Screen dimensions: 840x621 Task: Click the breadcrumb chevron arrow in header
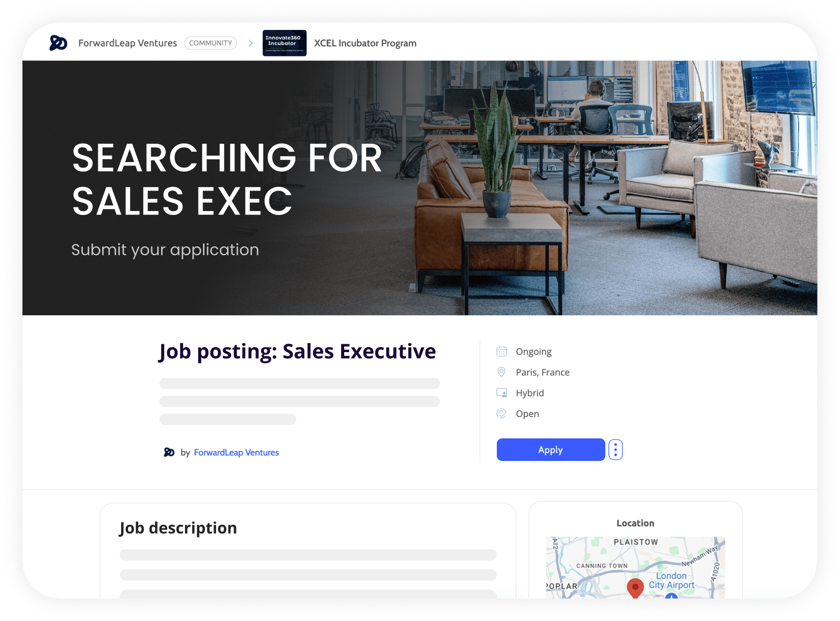click(250, 43)
